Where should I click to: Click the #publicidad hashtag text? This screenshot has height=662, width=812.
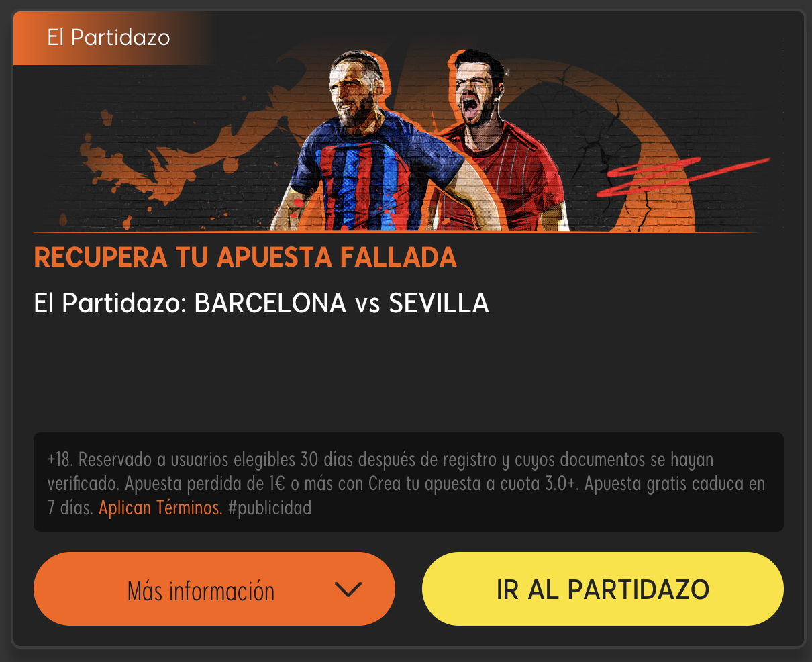tap(270, 508)
